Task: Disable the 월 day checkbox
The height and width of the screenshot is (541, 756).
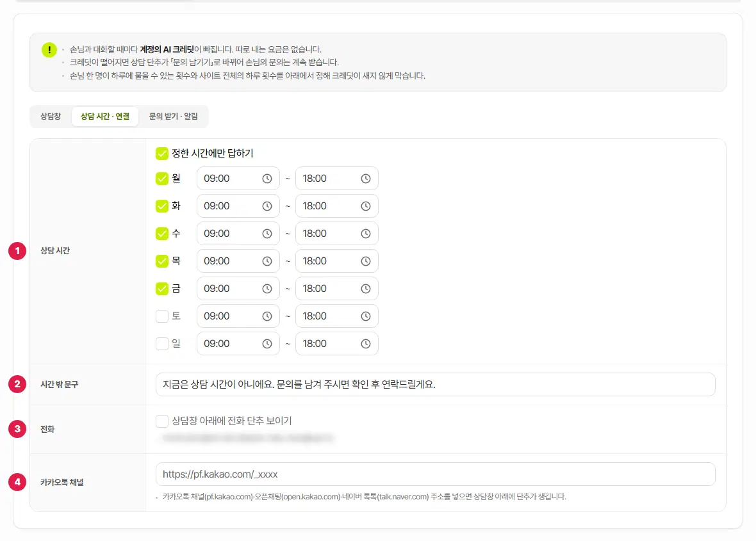Action: coord(162,179)
